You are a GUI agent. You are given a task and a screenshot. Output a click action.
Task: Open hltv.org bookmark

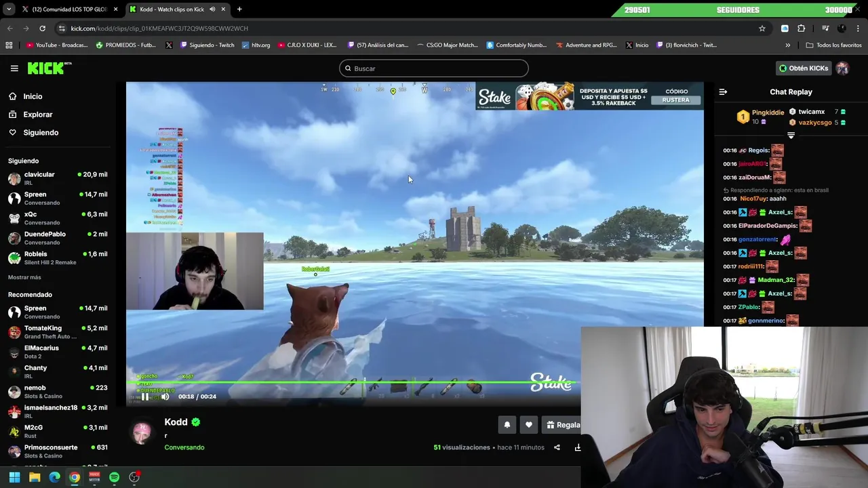[256, 45]
